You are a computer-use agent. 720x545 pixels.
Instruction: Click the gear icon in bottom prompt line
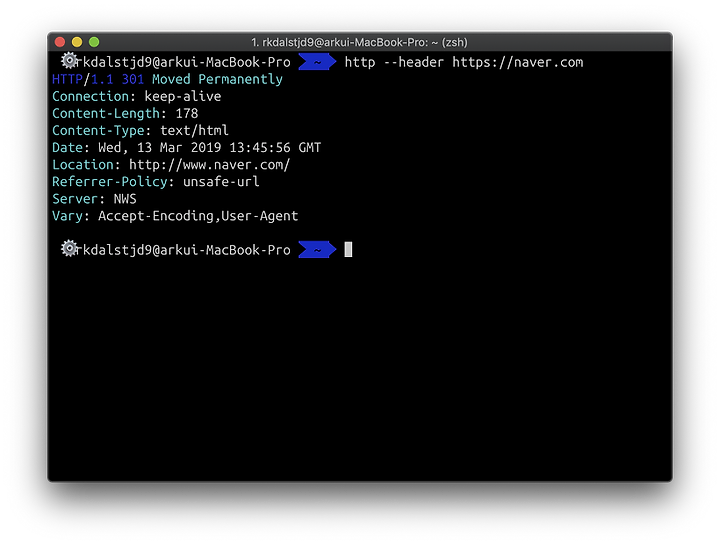click(69, 248)
